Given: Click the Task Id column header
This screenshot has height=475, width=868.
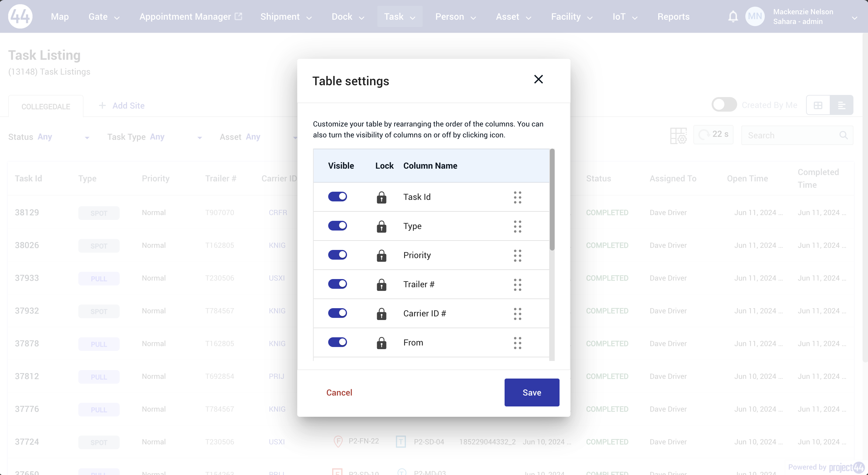Looking at the screenshot, I should click(28, 178).
